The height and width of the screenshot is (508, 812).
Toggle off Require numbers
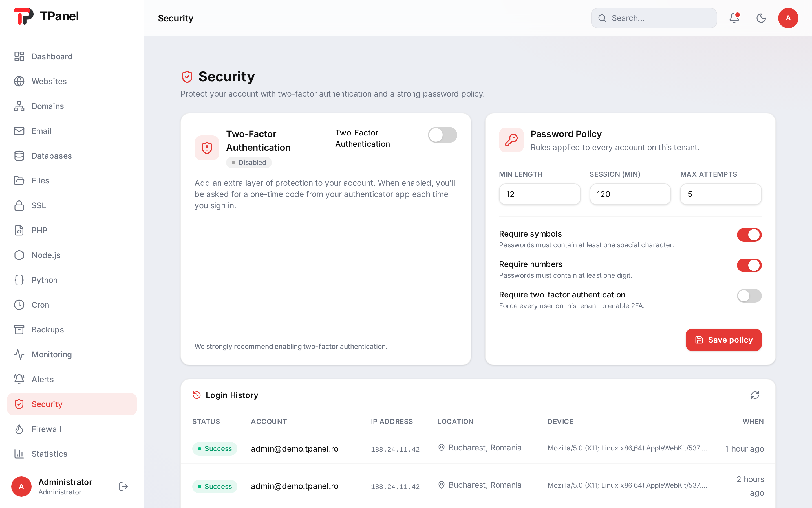click(x=749, y=265)
